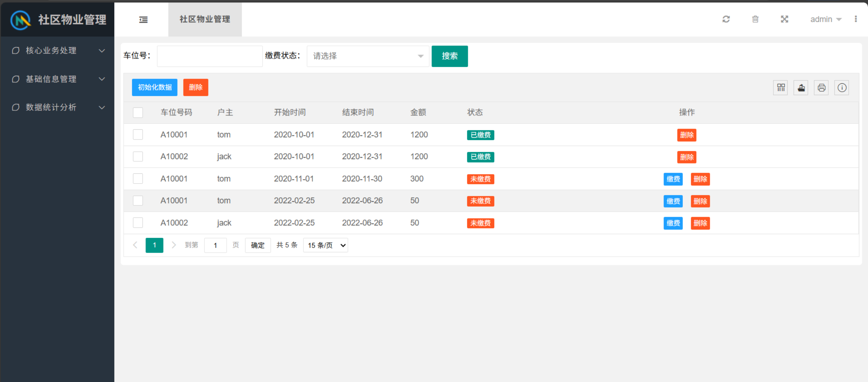868x382 pixels.
Task: Go to the next page arrow
Action: (174, 245)
